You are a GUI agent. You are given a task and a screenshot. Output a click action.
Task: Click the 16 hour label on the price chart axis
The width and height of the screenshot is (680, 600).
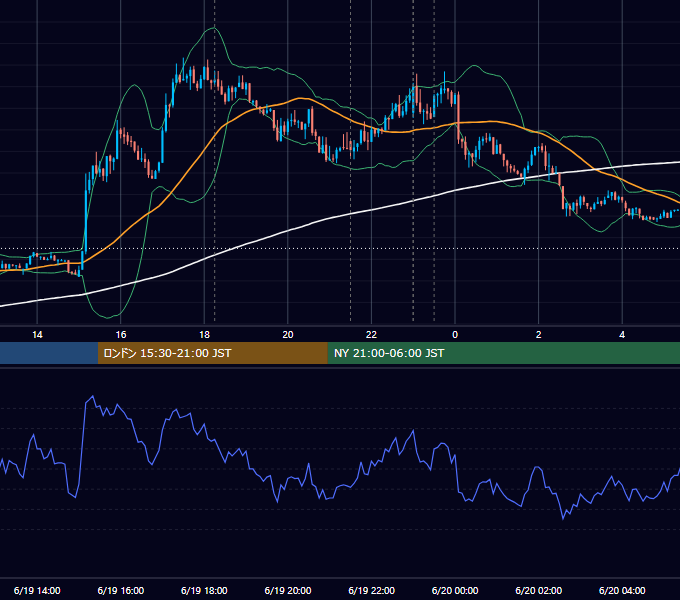[121, 335]
